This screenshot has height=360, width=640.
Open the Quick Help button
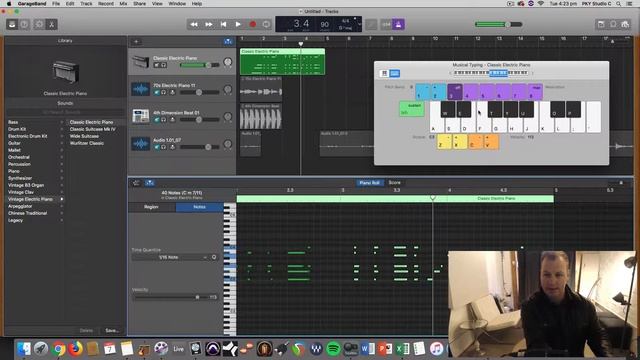pos(24,24)
